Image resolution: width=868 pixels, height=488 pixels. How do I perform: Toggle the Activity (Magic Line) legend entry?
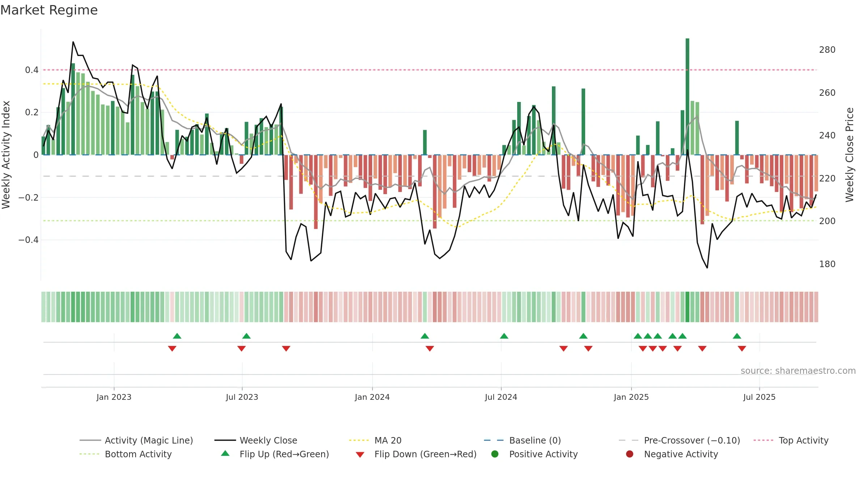(136, 440)
